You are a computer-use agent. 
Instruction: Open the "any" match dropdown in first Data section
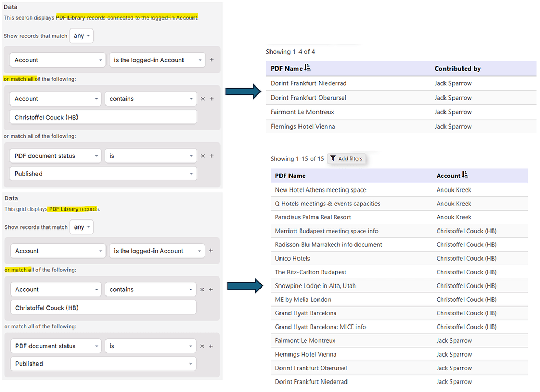(x=81, y=36)
